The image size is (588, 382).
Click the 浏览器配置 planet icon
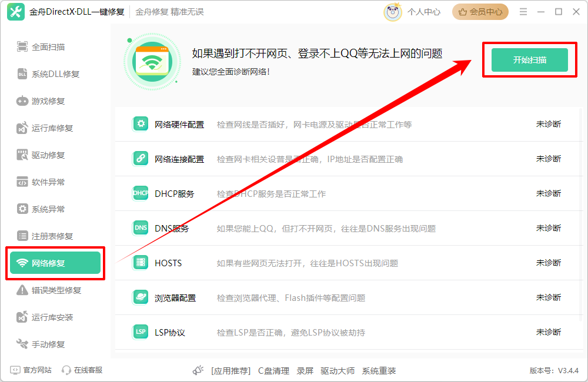pos(141,297)
